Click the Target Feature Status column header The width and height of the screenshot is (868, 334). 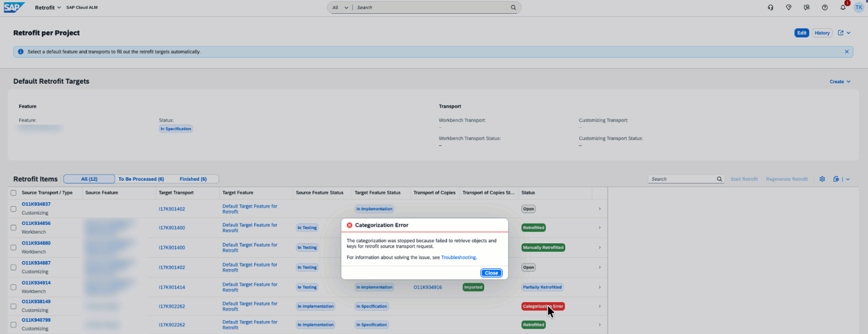pos(378,193)
